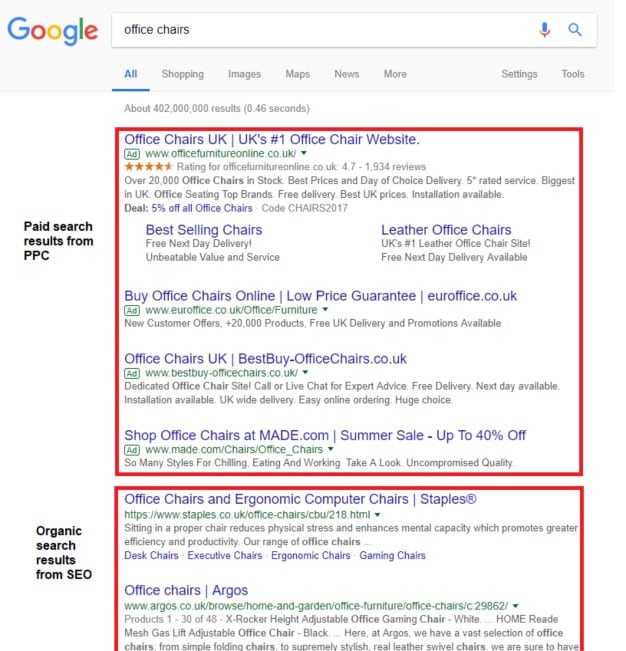626x651 pixels.
Task: Open the Desk Chairs sitelink
Action: (x=151, y=556)
